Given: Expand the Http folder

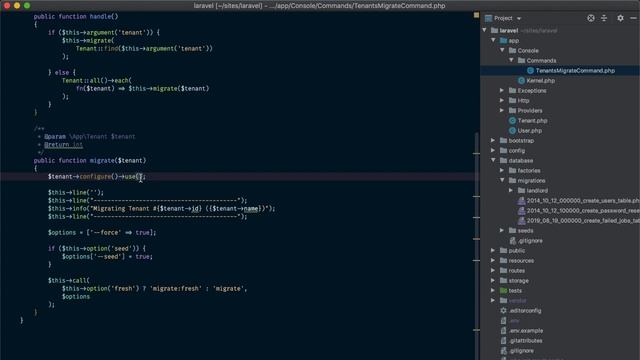Looking at the screenshot, I should [502, 100].
